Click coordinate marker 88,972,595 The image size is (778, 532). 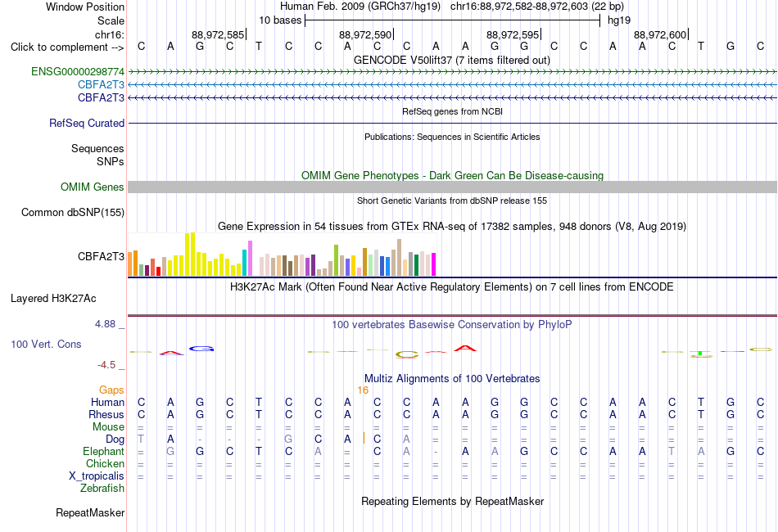[x=513, y=34]
